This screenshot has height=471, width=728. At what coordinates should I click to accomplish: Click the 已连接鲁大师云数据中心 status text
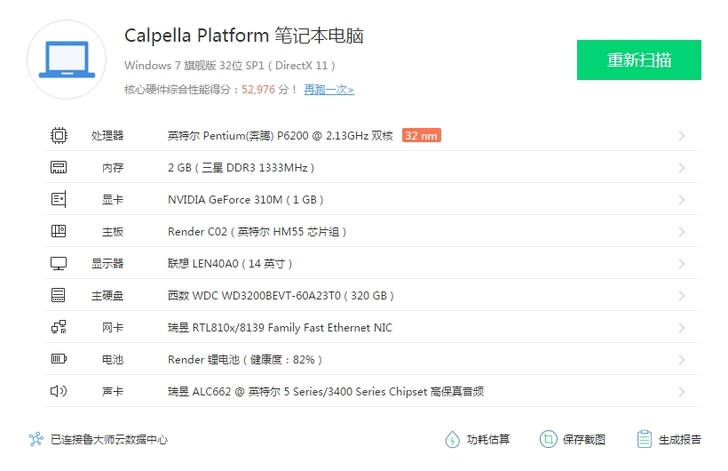click(109, 439)
